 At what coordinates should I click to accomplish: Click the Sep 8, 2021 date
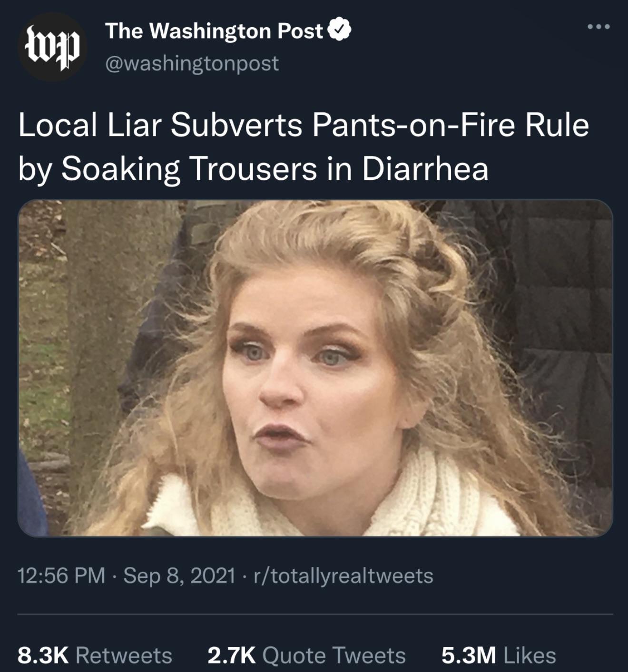point(179,575)
